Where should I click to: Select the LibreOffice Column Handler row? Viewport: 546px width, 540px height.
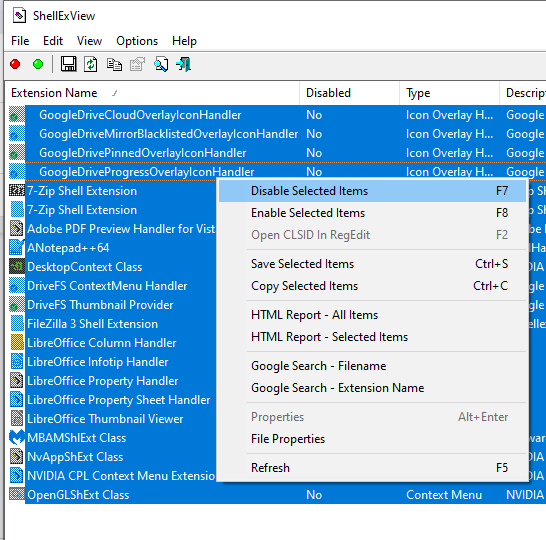point(112,343)
